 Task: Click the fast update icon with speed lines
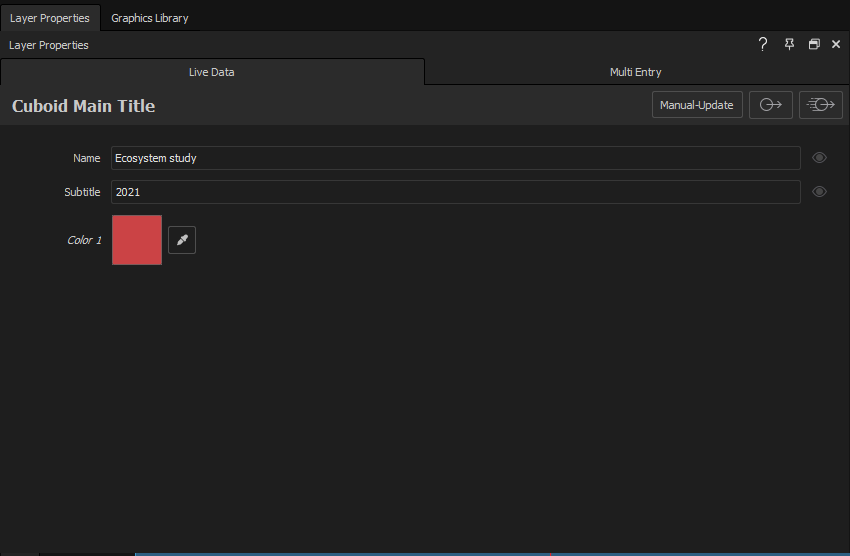point(820,105)
